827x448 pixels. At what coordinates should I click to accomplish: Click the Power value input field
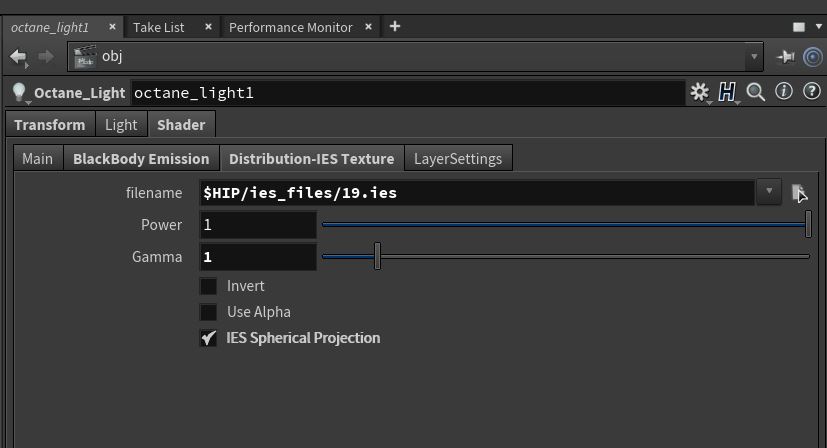[258, 225]
